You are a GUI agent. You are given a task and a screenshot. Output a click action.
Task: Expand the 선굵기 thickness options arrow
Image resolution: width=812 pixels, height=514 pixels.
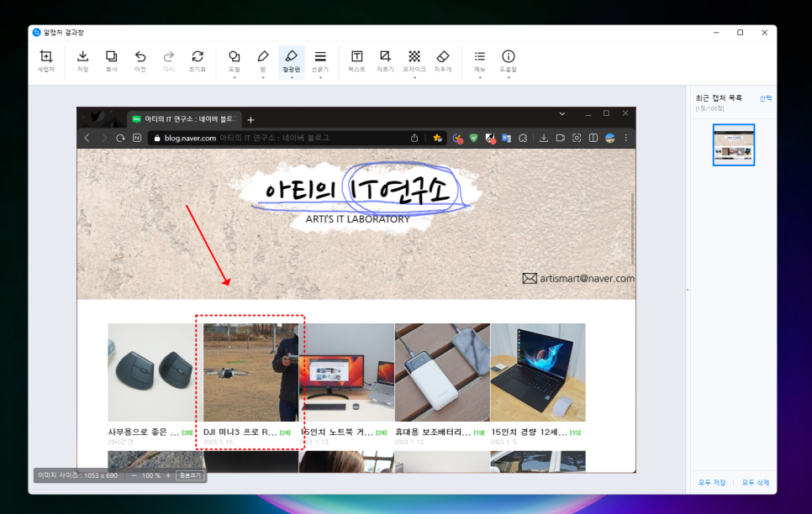point(320,77)
